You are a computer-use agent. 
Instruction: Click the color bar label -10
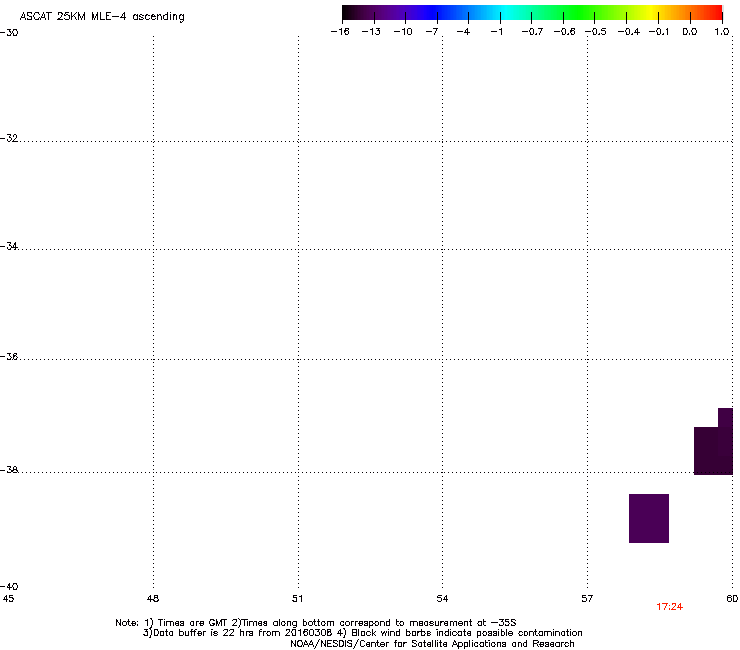pyautogui.click(x=403, y=32)
